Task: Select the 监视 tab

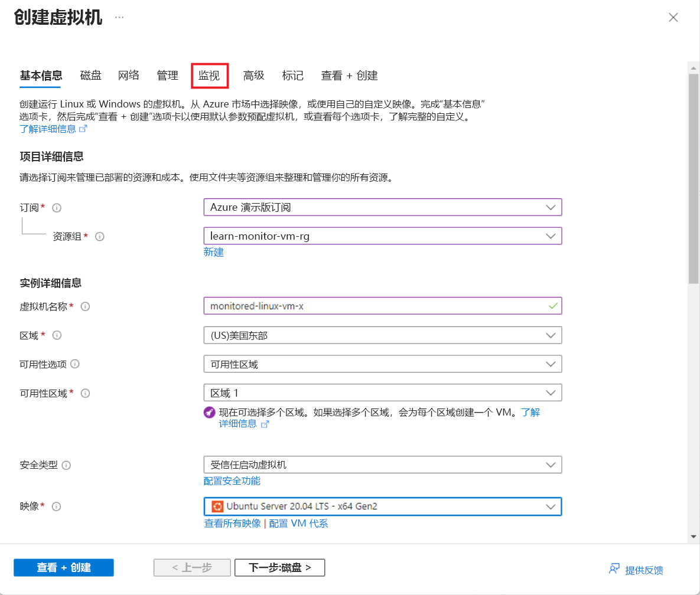Action: (209, 76)
